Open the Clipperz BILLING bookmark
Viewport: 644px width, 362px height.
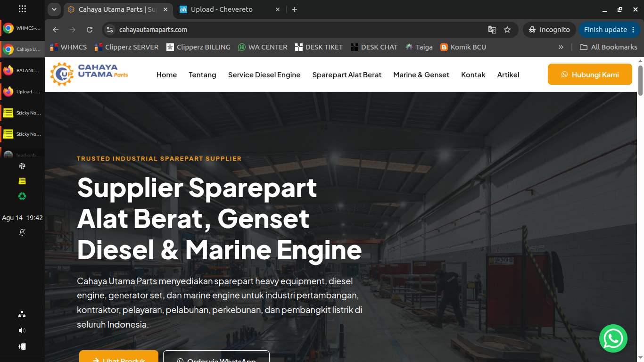pyautogui.click(x=198, y=47)
